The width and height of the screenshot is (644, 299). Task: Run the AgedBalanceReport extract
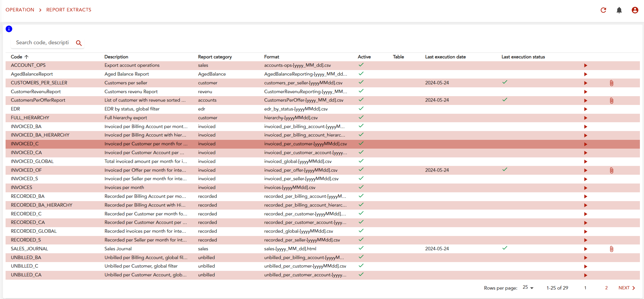586,74
